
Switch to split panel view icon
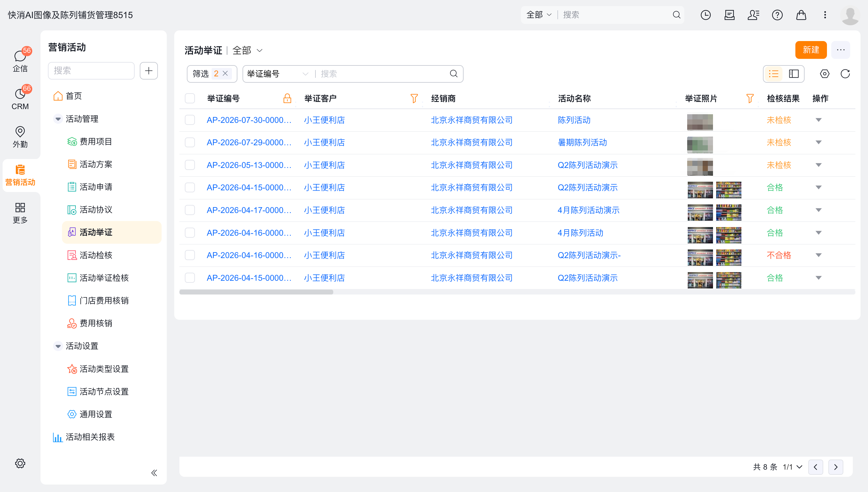[x=794, y=74]
